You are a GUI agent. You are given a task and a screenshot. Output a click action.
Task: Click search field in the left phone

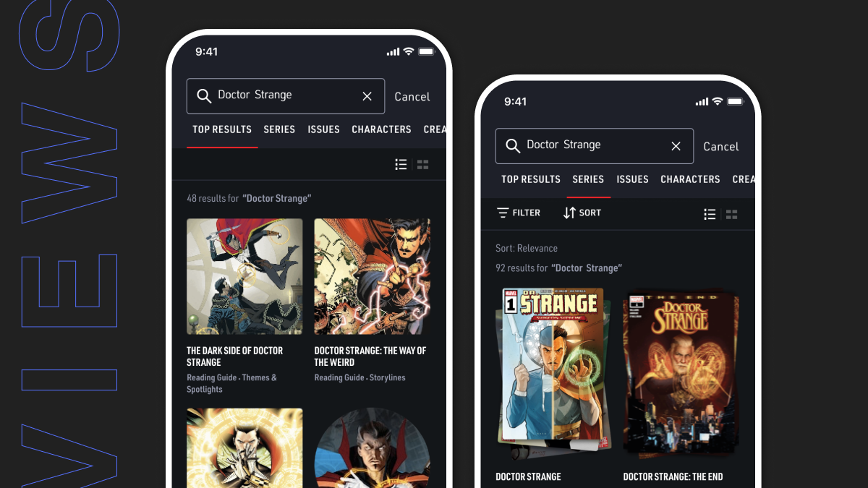coord(286,96)
